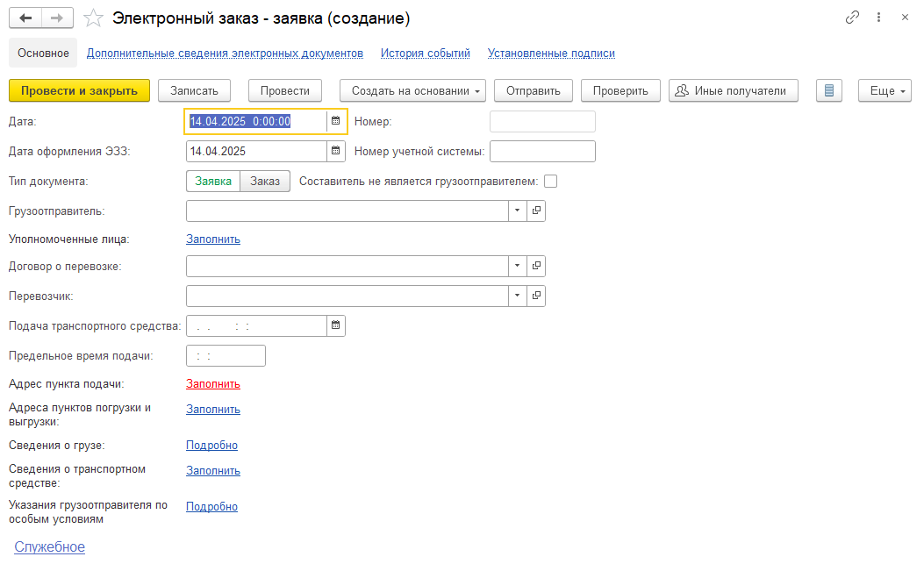Click the Записать button

click(x=194, y=90)
